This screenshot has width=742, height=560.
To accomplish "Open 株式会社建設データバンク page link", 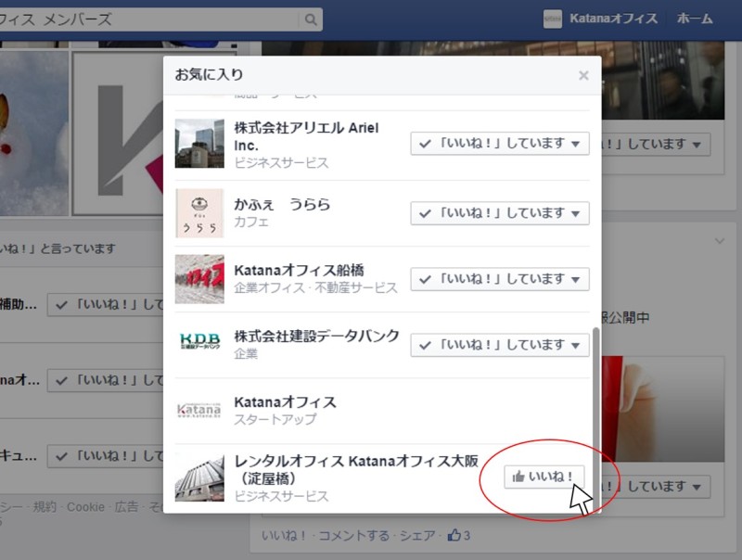I will 316,336.
